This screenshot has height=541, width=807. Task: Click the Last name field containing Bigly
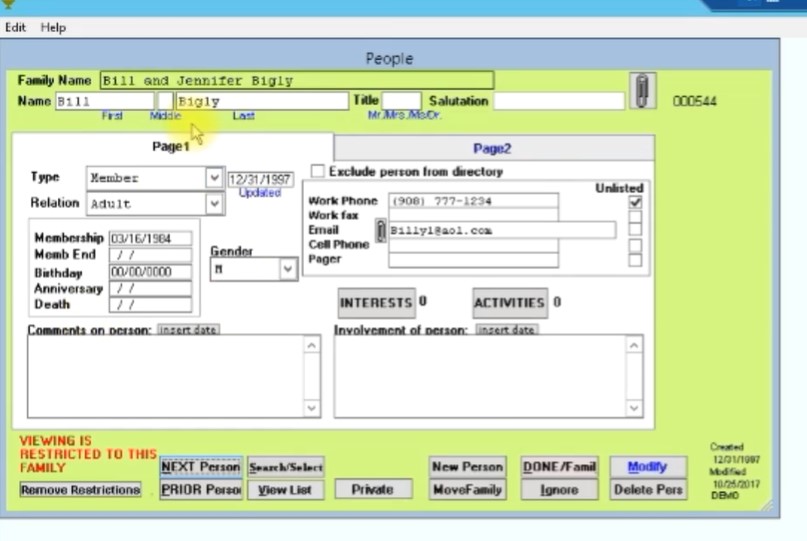[262, 101]
